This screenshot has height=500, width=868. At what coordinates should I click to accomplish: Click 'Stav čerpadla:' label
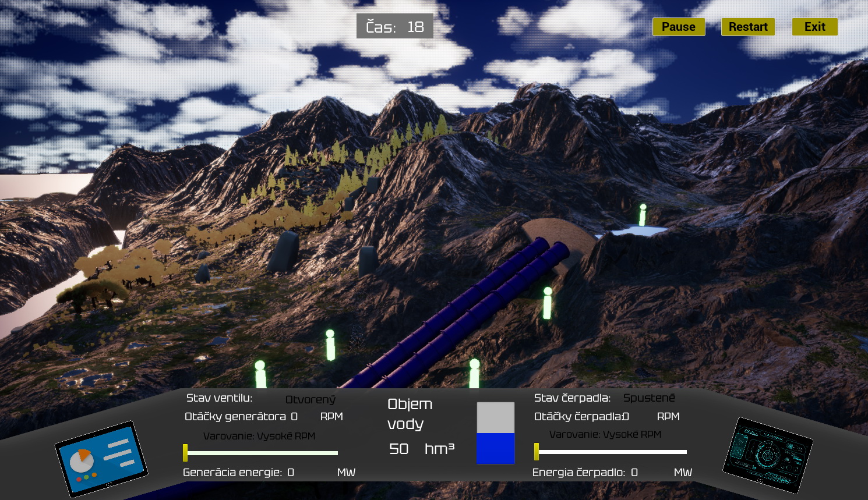point(572,398)
